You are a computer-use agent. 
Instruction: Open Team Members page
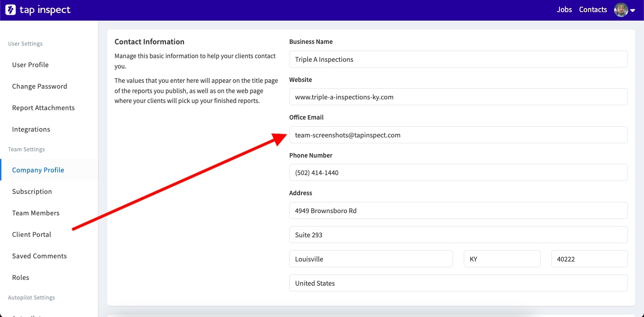36,213
